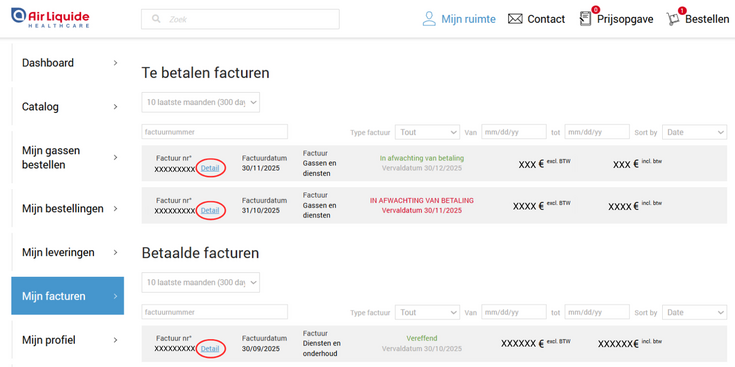The image size is (735, 367).
Task: Click the Air Liquide Healthcare logo
Action: (50, 18)
